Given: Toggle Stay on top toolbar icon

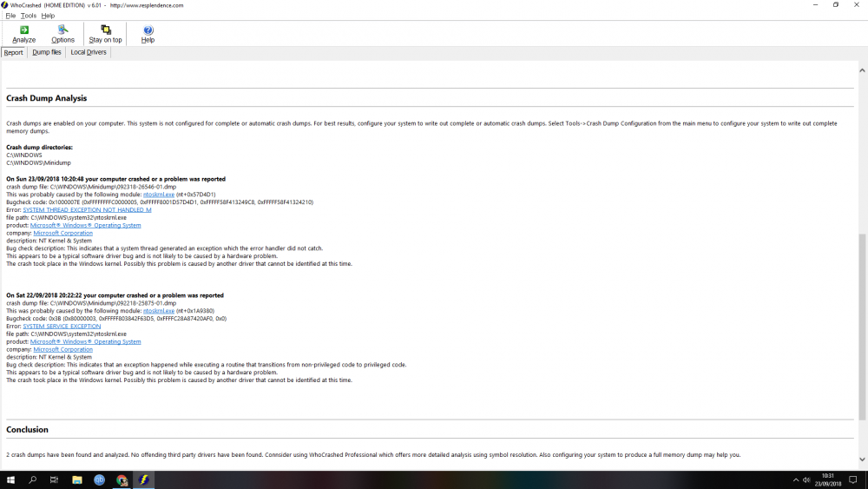Looking at the screenshot, I should [x=105, y=34].
